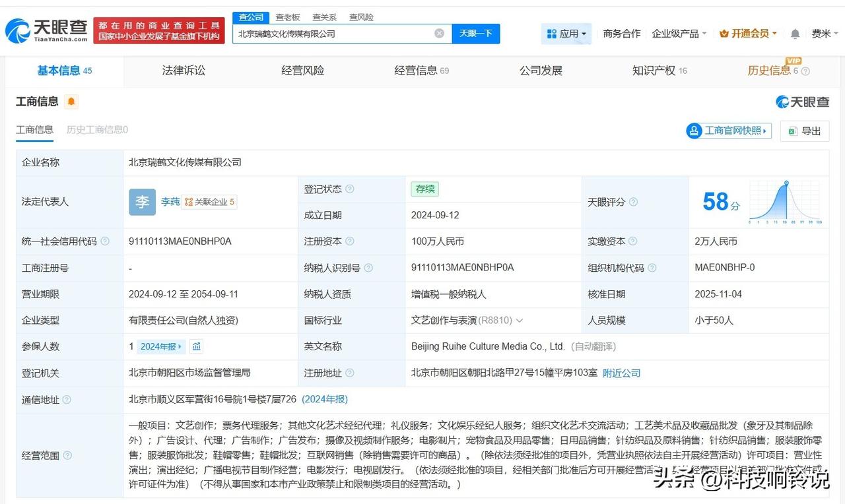Open the 法律诉讼 tab
The image size is (845, 504).
(x=184, y=71)
